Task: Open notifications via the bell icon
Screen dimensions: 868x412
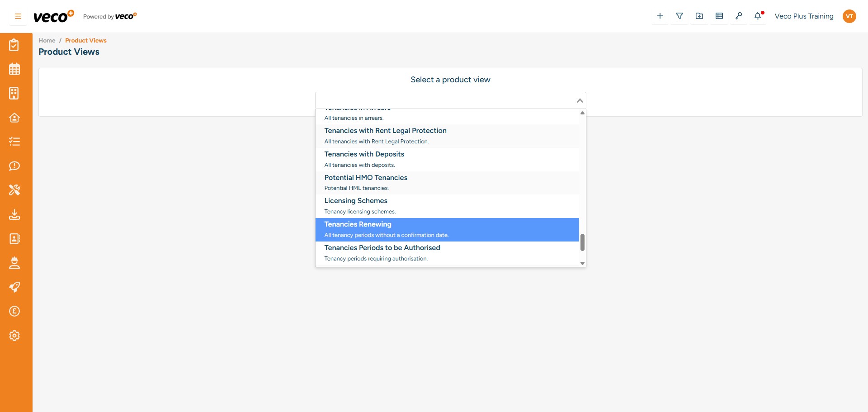Action: (x=757, y=15)
